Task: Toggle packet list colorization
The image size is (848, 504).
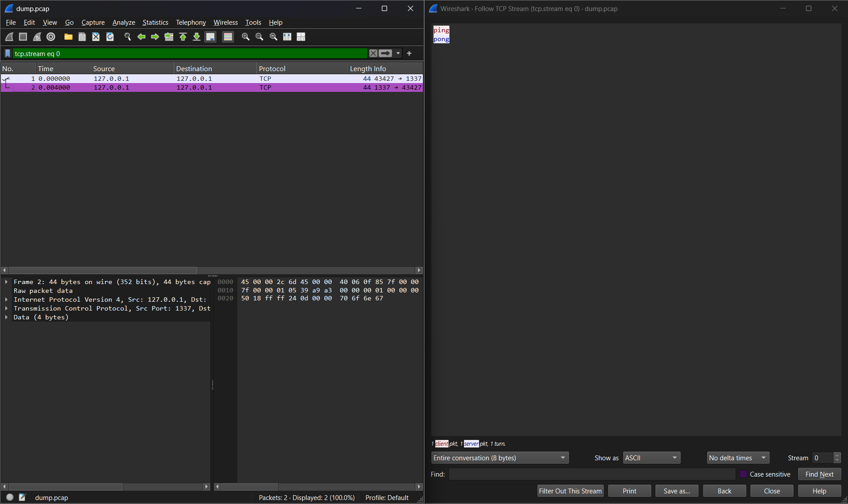Action: (228, 37)
